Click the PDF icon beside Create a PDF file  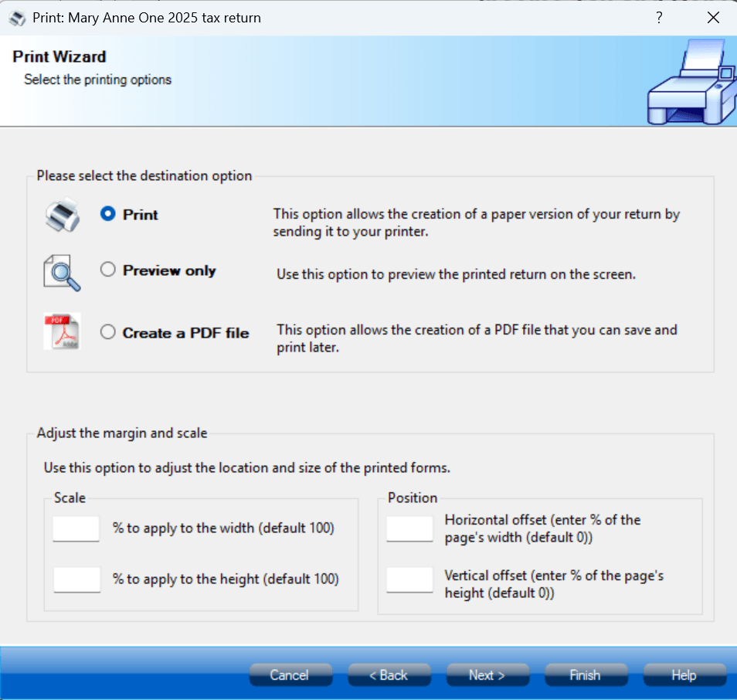[62, 332]
